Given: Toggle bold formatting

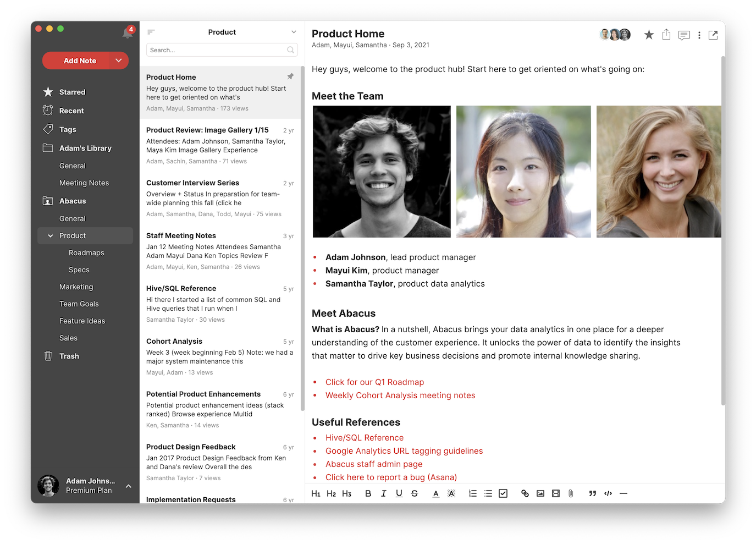Looking at the screenshot, I should [x=368, y=493].
